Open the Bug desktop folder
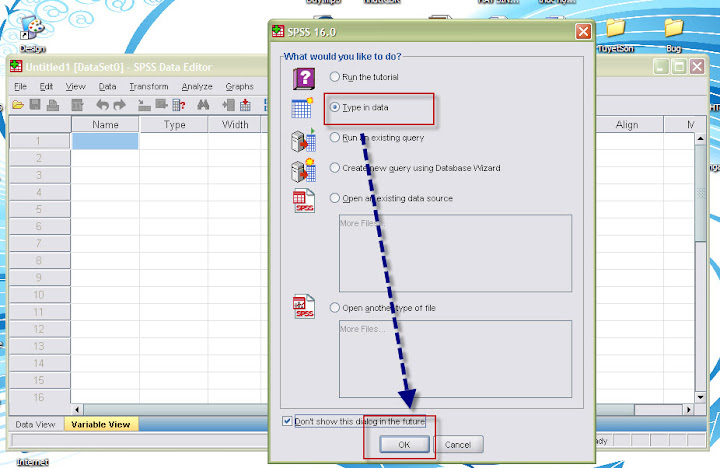 pos(674,28)
